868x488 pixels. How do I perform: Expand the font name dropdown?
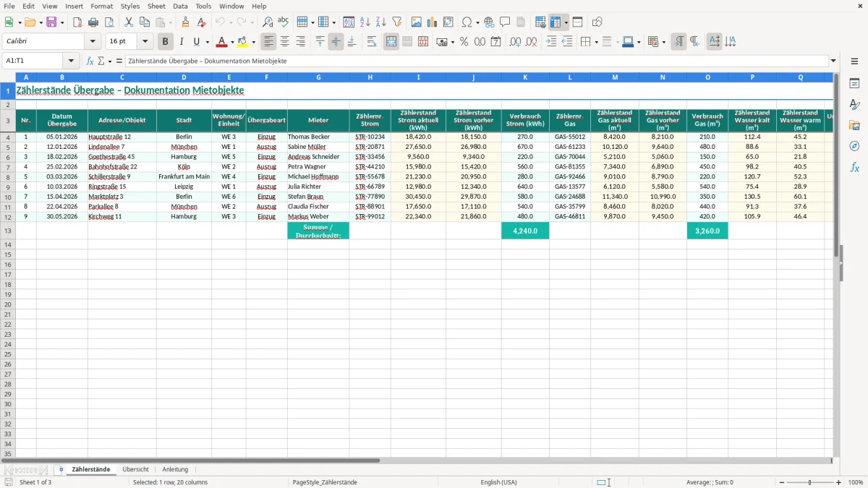pyautogui.click(x=93, y=41)
